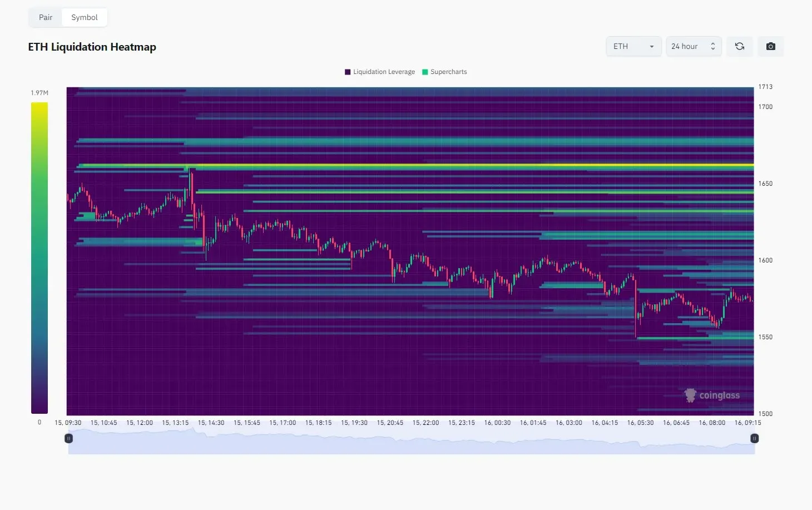Viewport: 812px width, 510px height.
Task: Click the ETH Liquidation Heatmap title
Action: [92, 47]
